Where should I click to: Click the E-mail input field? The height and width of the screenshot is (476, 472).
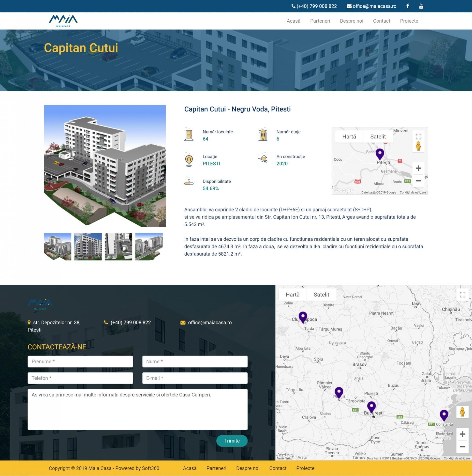[195, 378]
